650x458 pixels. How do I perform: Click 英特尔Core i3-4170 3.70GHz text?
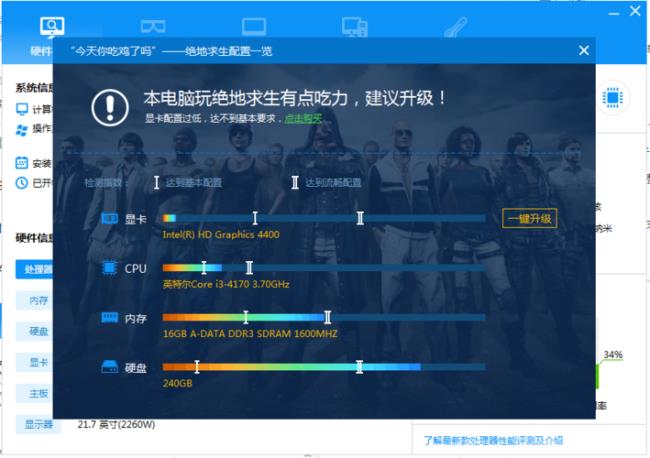226,284
